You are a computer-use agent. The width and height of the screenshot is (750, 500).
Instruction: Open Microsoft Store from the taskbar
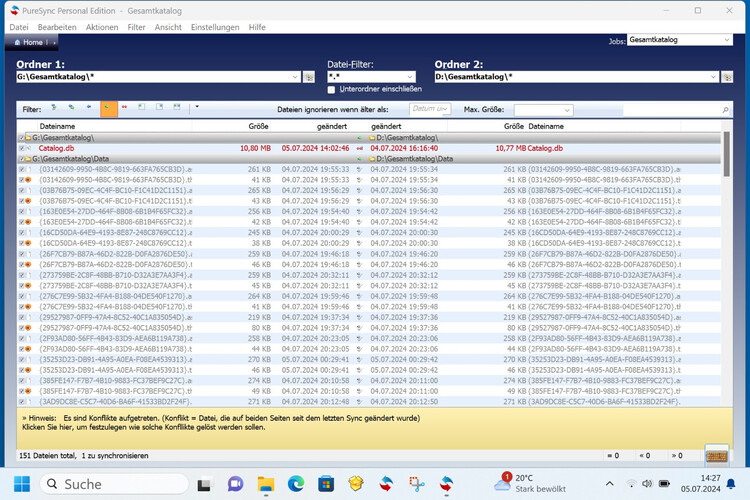(x=326, y=484)
